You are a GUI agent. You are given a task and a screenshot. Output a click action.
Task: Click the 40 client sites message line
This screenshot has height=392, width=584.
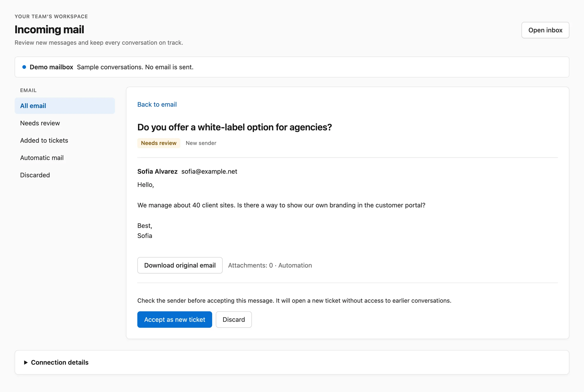pyautogui.click(x=281, y=205)
